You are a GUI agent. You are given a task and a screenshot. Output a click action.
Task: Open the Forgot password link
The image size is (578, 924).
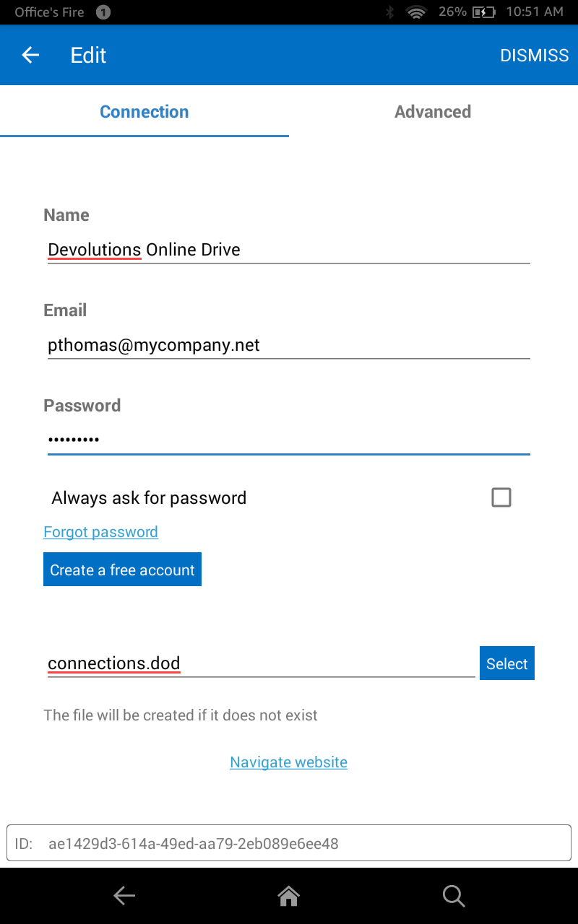(x=100, y=532)
